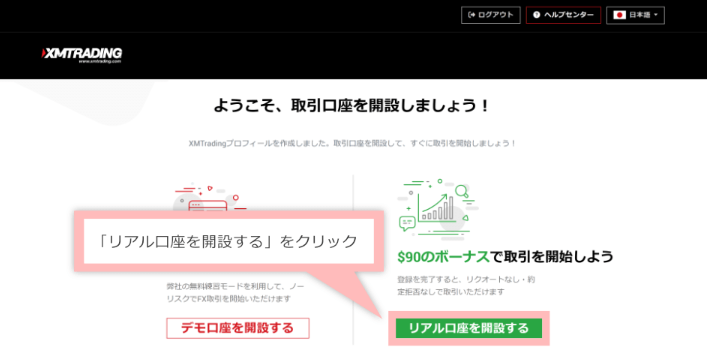Click デモ口座を開設する red button

pyautogui.click(x=238, y=328)
